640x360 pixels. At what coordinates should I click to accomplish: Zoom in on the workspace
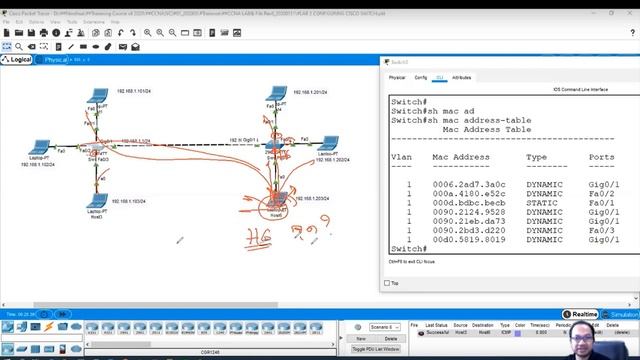click(x=147, y=33)
